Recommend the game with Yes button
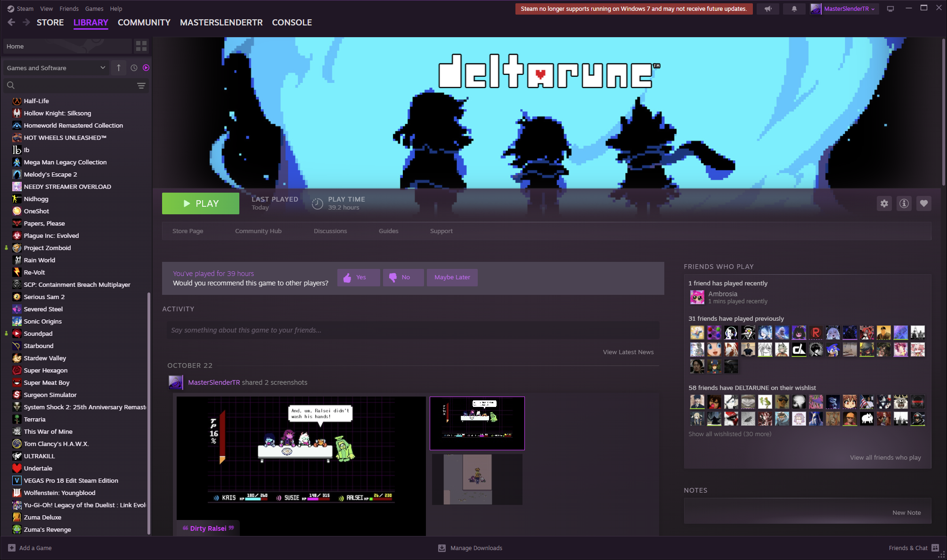Image resolution: width=947 pixels, height=560 pixels. pos(359,277)
